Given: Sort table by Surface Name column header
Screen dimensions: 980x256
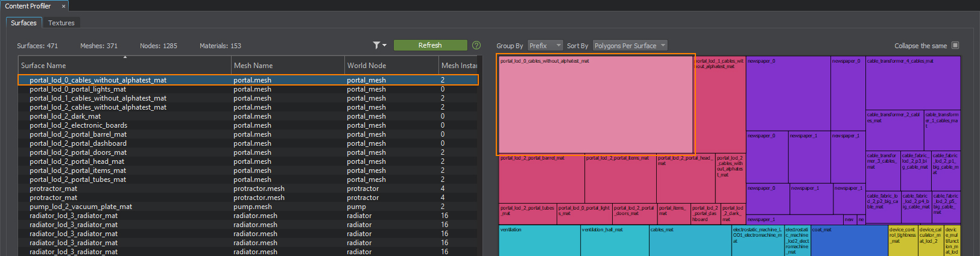Looking at the screenshot, I should click(124, 65).
